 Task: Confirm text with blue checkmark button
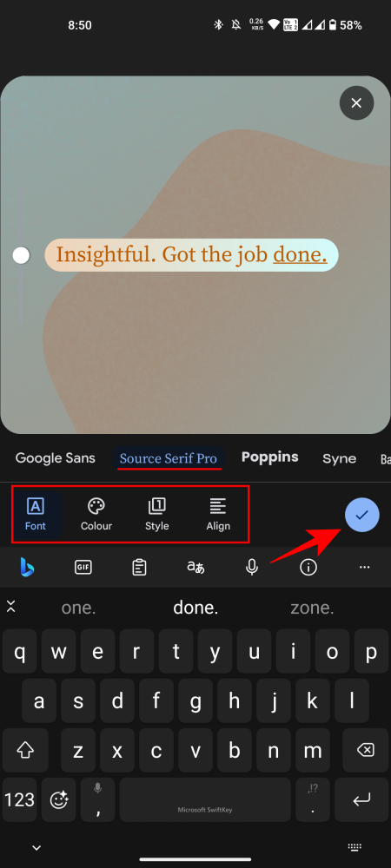tap(362, 515)
